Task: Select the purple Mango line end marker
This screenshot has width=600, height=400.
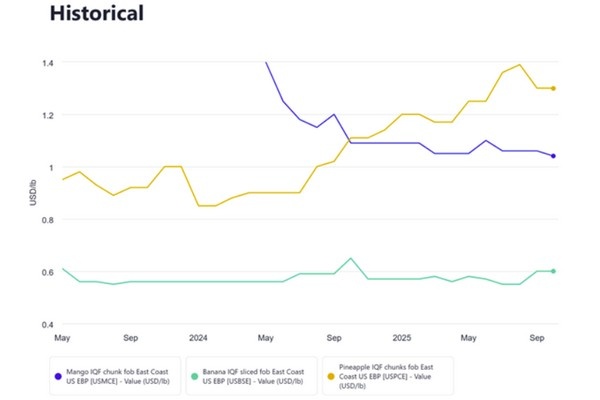Action: pos(554,156)
